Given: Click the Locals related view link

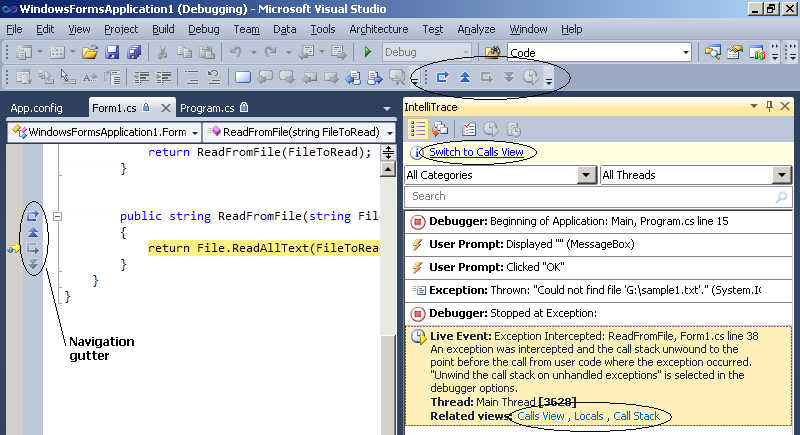Looking at the screenshot, I should pyautogui.click(x=589, y=416).
